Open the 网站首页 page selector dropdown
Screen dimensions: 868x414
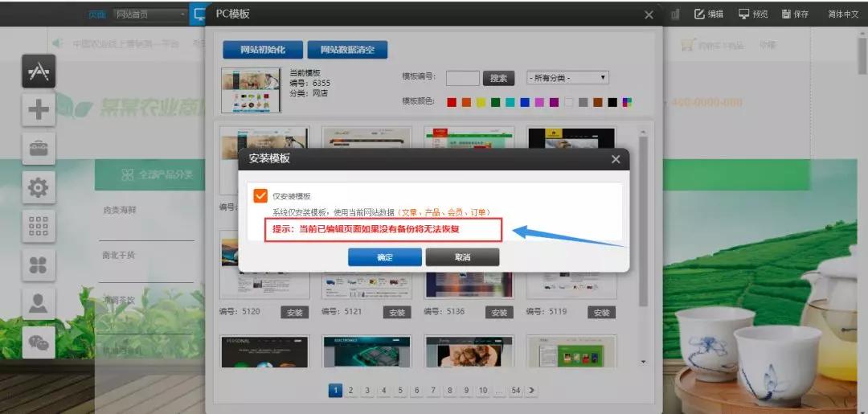coord(149,14)
